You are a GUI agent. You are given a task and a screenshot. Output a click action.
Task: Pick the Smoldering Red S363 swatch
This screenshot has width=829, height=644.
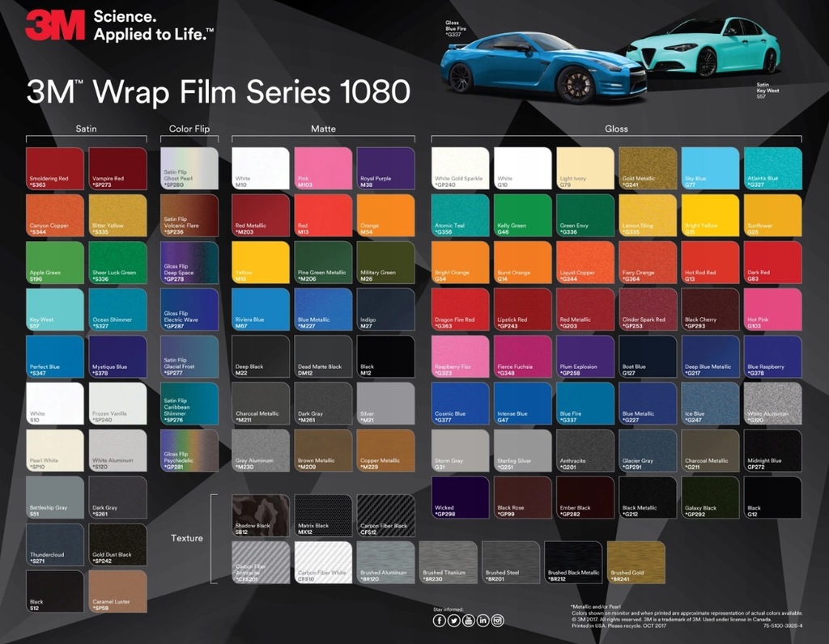point(55,168)
